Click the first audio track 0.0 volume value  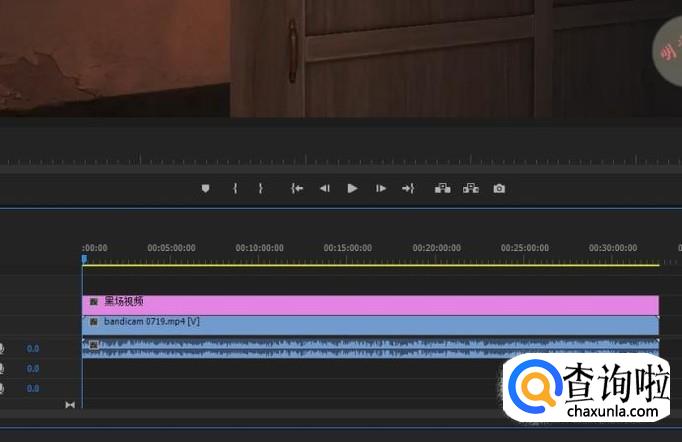coord(33,348)
